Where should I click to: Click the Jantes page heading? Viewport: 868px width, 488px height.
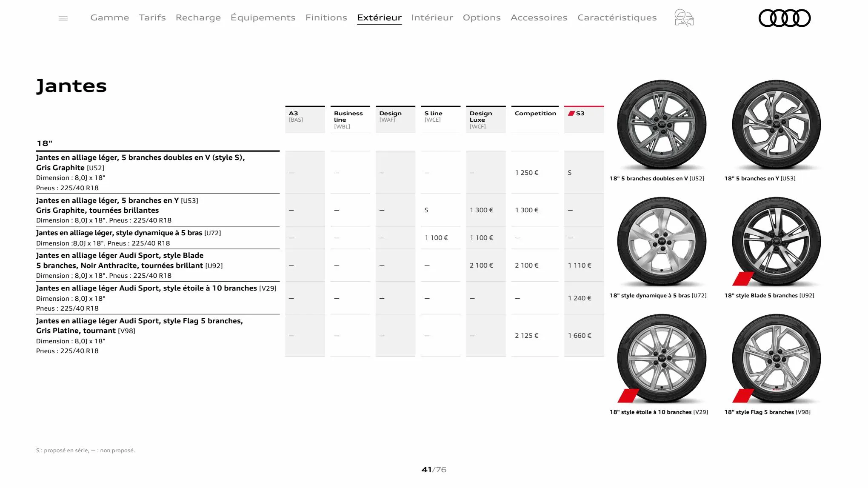(x=71, y=86)
